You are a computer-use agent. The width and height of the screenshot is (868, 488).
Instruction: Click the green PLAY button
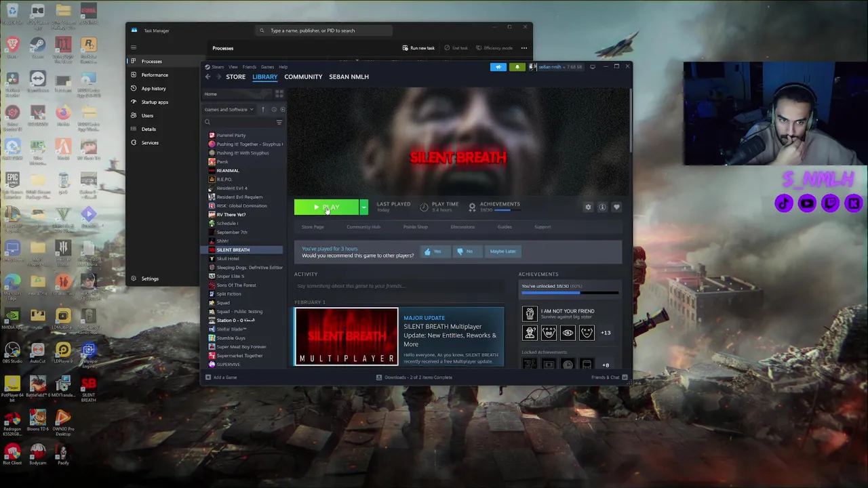tap(326, 207)
